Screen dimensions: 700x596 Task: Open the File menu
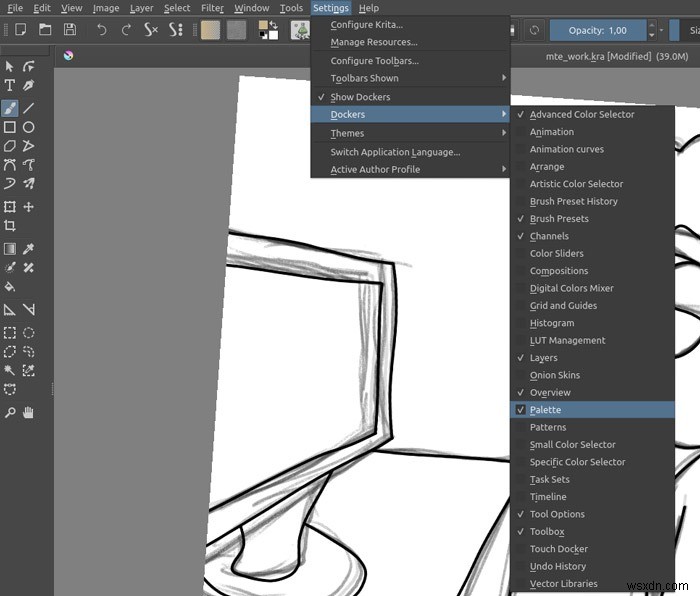tap(15, 8)
